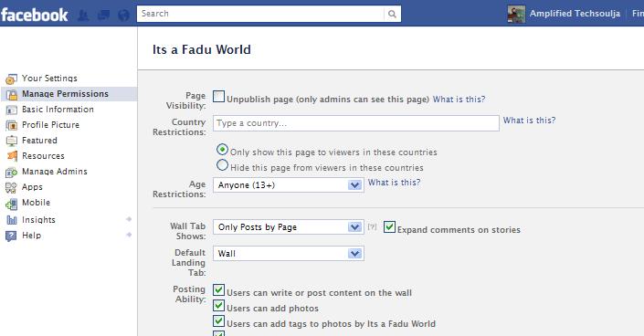The height and width of the screenshot is (336, 644).
Task: Open the Default Landing Tab dropdown
Action: [x=289, y=254]
